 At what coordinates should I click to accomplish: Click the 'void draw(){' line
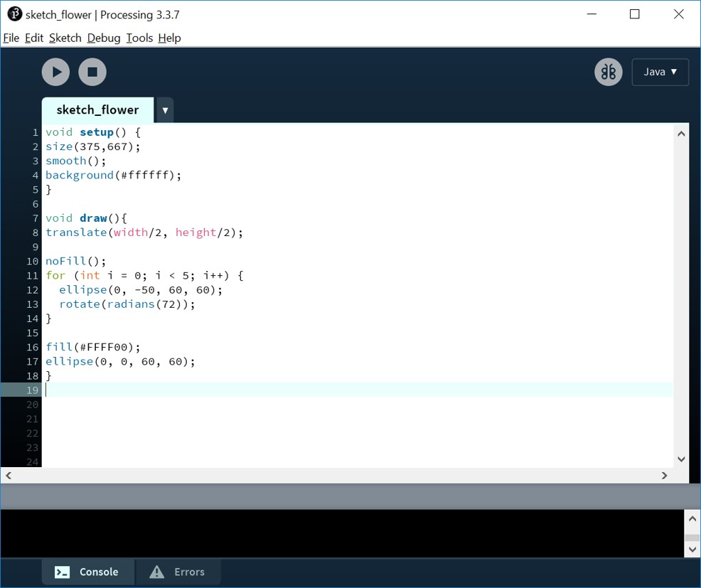click(86, 218)
